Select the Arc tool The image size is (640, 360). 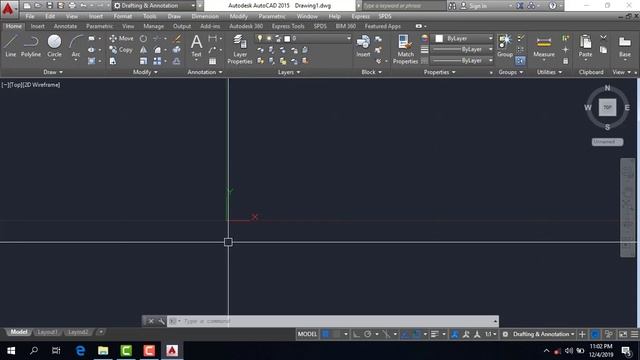pyautogui.click(x=76, y=47)
